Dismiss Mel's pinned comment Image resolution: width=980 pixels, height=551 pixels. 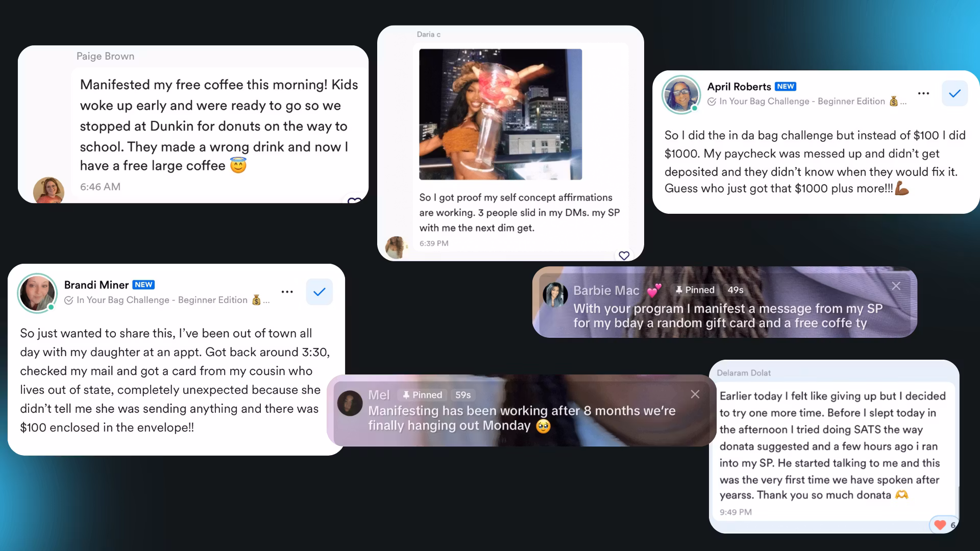(695, 394)
